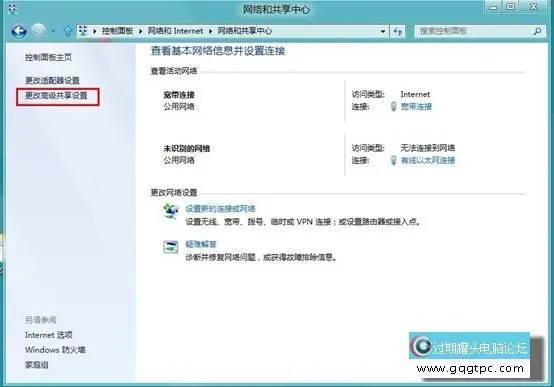Open 控制面板主页 link in sidebar
Viewport: 554px width, 387px height.
48,57
